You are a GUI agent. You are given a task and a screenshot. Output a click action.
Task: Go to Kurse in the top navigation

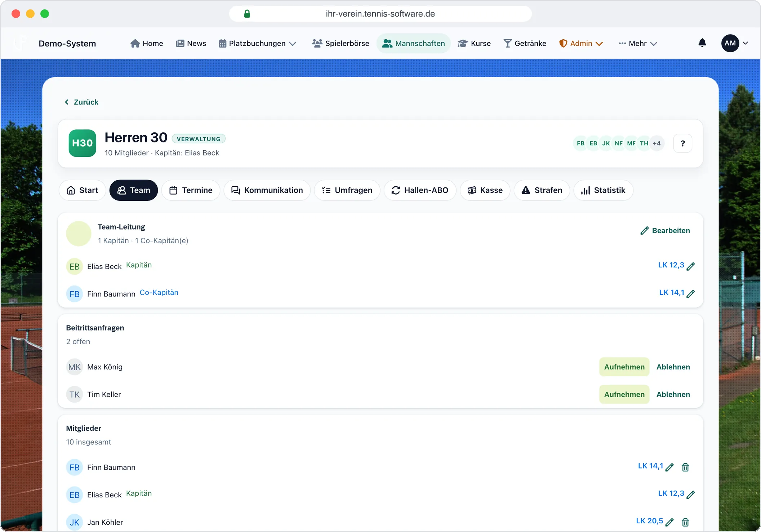474,43
